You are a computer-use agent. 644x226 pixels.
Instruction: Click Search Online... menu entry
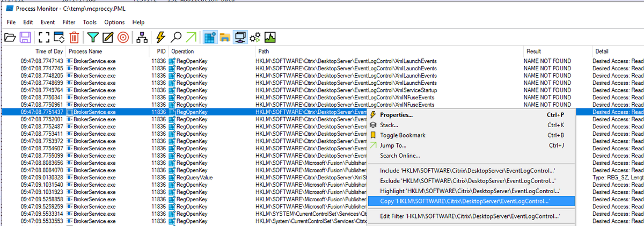pyautogui.click(x=471, y=156)
